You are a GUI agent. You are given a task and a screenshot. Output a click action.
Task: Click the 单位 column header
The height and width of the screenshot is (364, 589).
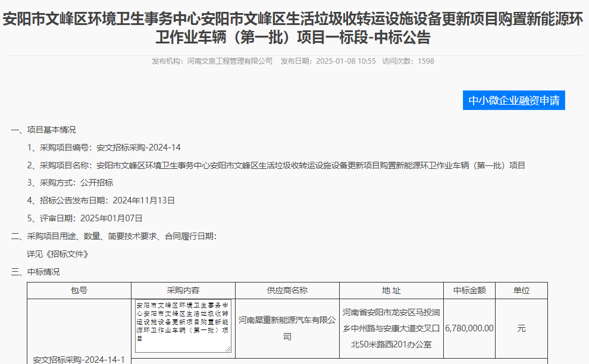pyautogui.click(x=521, y=290)
